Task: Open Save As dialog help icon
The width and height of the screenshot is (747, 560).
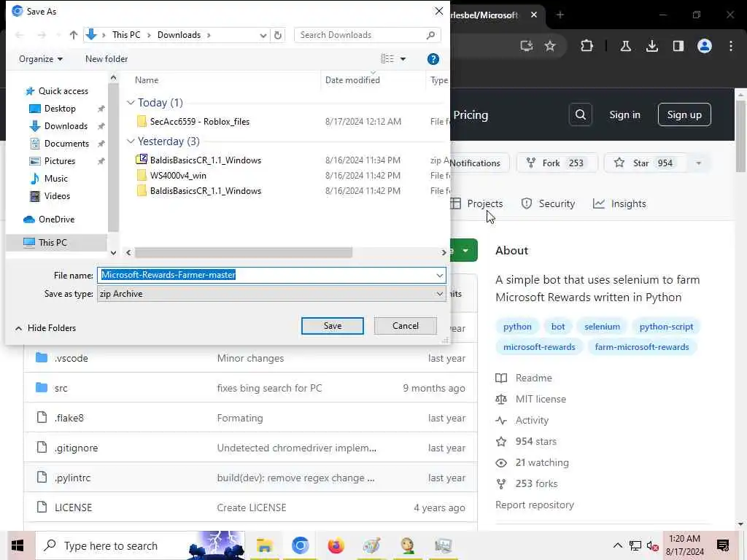Action: pos(433,59)
